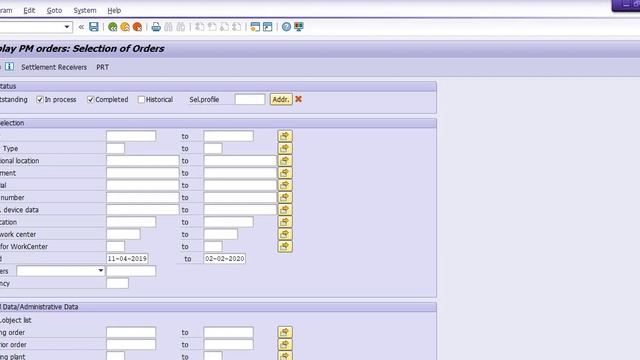Click the from-date field showing 11-04-2019
The image size is (640, 360).
pos(127,258)
